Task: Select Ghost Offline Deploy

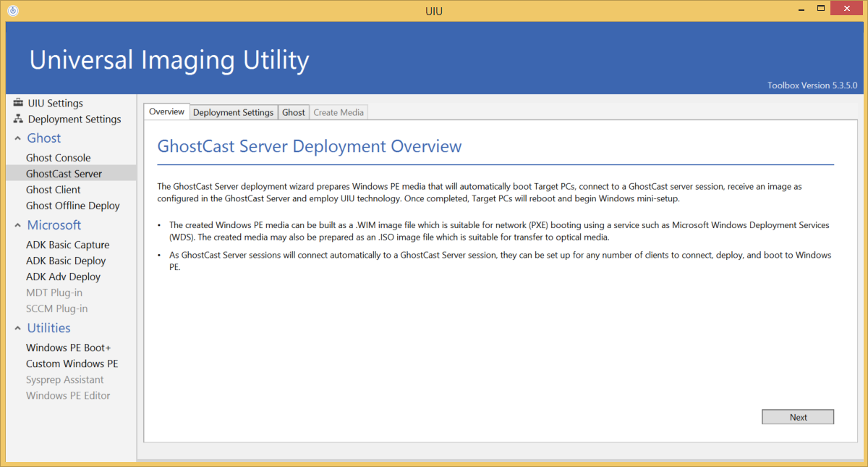Action: (73, 206)
